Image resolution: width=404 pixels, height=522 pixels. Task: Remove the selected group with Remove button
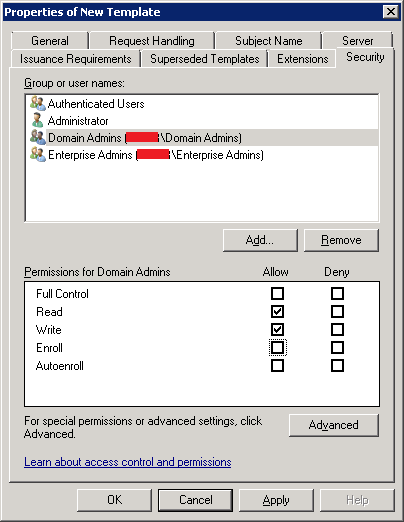(341, 240)
